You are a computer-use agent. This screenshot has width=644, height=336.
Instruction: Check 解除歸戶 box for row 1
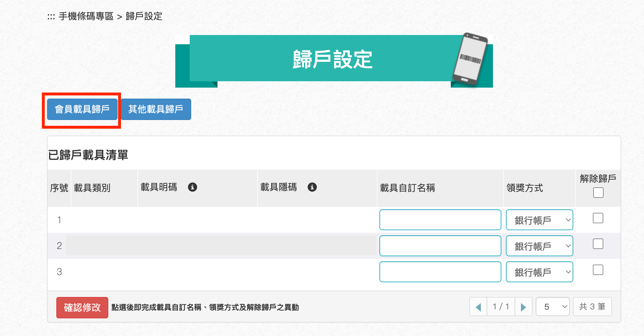(x=598, y=218)
